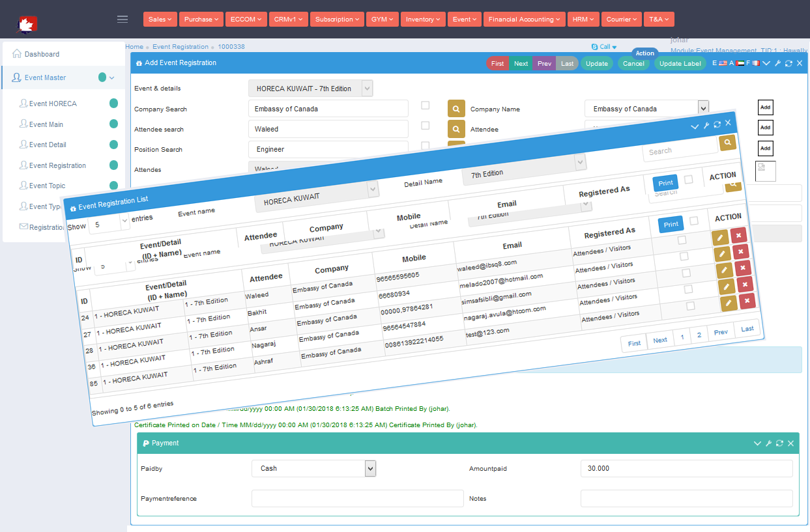Open the hamburger menu in the top bar
Viewport: 810px width, 532px height.
(x=123, y=19)
